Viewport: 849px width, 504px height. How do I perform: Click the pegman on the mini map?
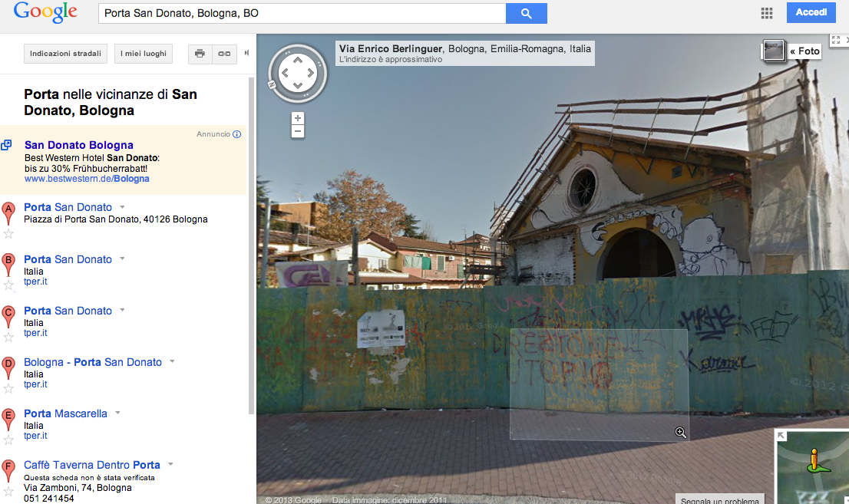coord(814,460)
